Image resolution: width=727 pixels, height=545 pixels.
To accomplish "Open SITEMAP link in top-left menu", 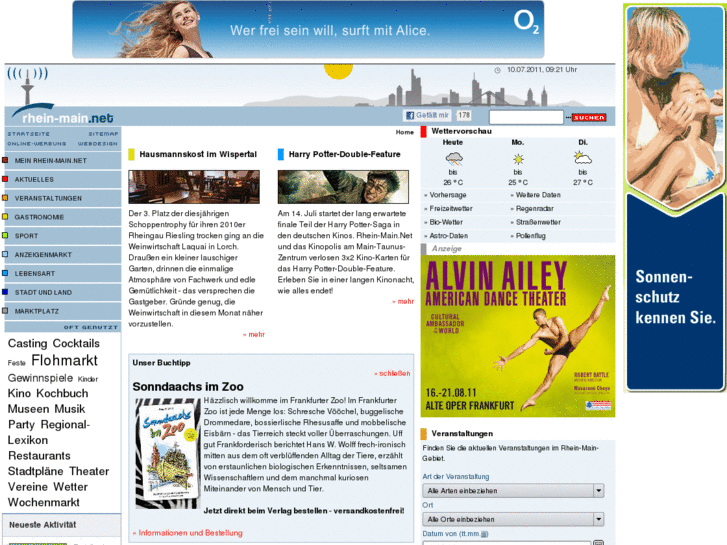I will click(x=103, y=134).
